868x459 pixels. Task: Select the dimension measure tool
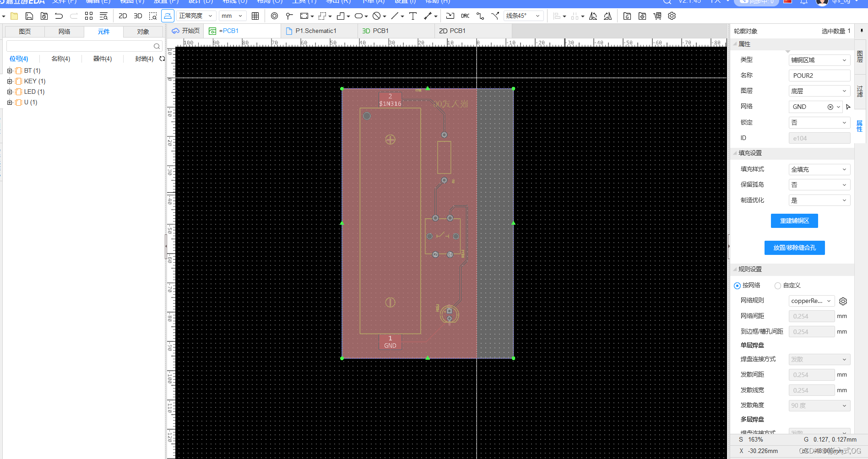click(428, 16)
